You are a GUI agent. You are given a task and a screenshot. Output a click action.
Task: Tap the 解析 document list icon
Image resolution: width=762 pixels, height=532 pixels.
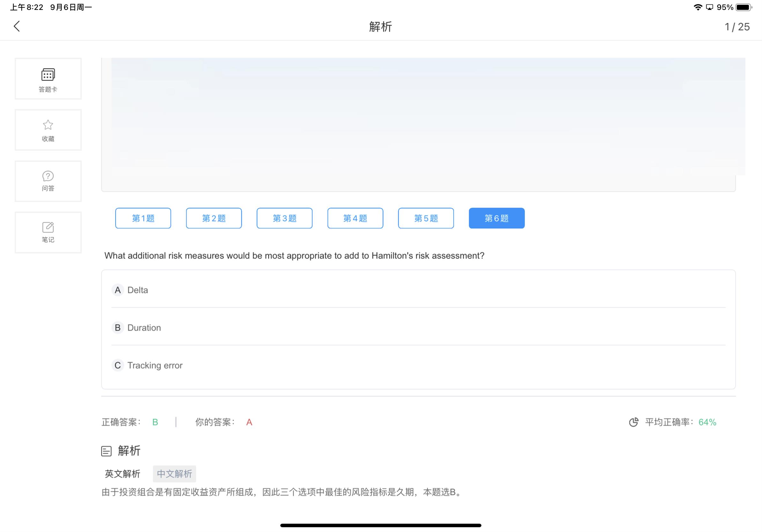click(x=106, y=451)
